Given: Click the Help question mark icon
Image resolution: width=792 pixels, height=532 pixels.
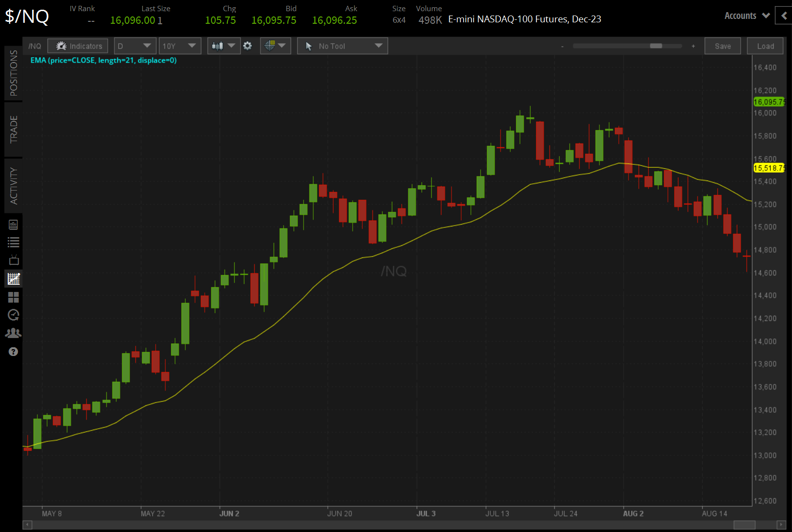Looking at the screenshot, I should click(13, 351).
